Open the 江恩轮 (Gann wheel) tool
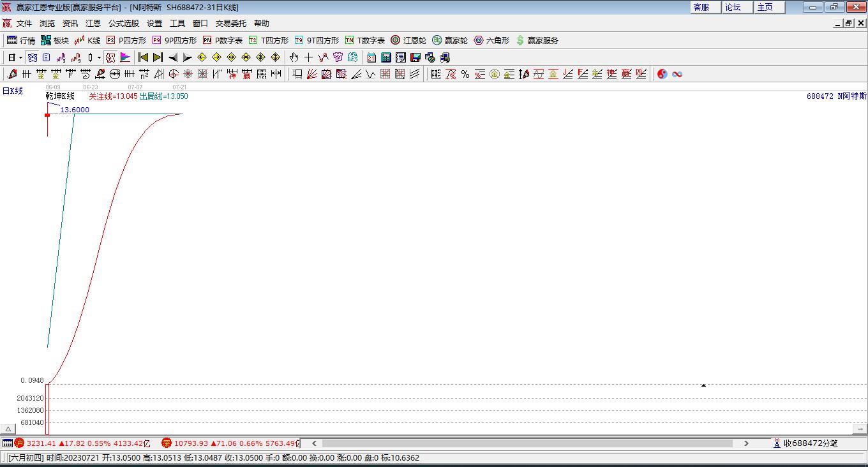The height and width of the screenshot is (467, 868). pyautogui.click(x=408, y=40)
